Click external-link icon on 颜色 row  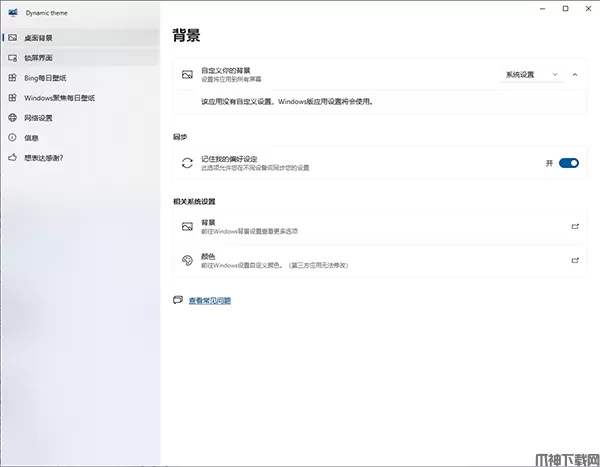click(x=575, y=260)
